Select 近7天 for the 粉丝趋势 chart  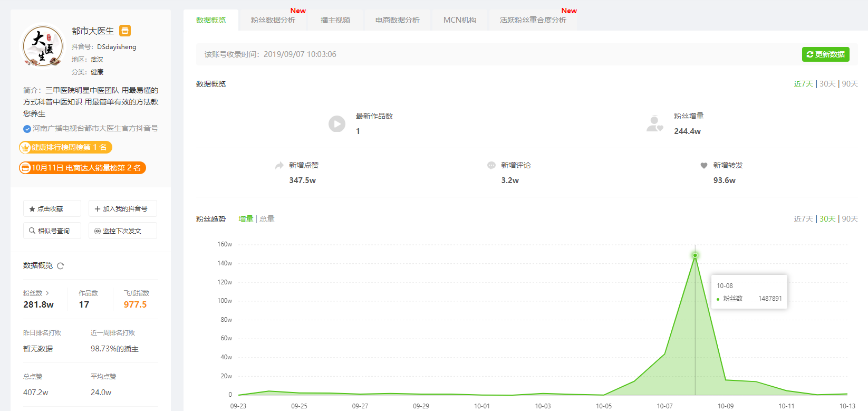804,219
